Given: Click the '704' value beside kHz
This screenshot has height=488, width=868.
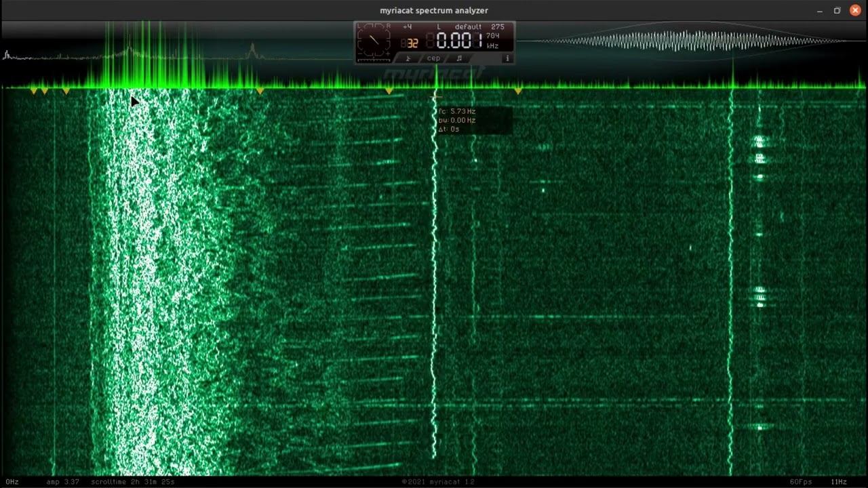Looking at the screenshot, I should [493, 35].
